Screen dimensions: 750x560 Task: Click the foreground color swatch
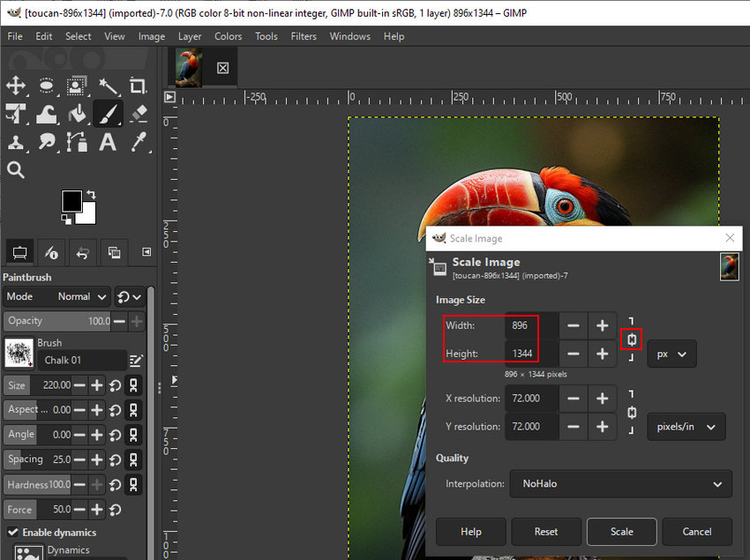tap(74, 200)
